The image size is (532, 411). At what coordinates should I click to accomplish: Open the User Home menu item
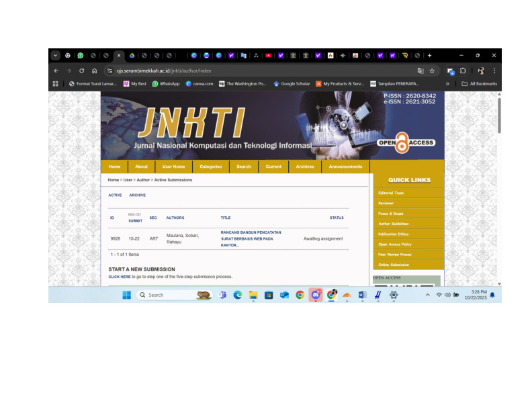[173, 167]
